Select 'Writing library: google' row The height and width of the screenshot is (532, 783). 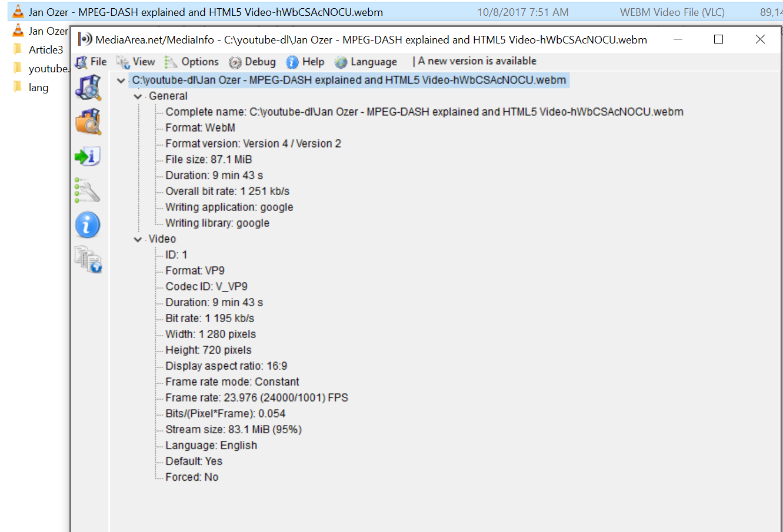217,223
